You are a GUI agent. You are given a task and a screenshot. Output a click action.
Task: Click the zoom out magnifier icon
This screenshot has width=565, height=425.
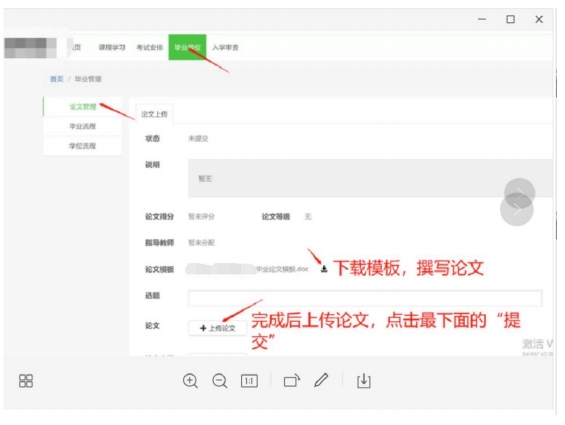[x=219, y=381]
